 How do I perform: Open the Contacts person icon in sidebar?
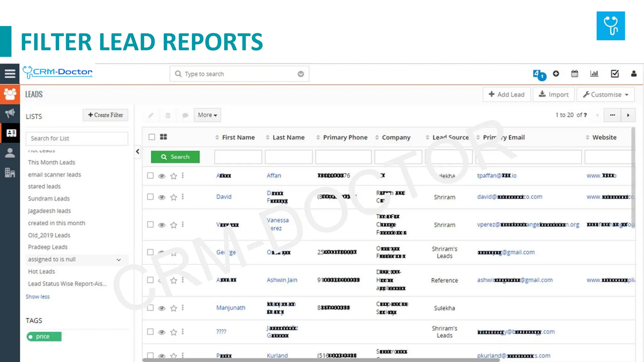pos(10,153)
